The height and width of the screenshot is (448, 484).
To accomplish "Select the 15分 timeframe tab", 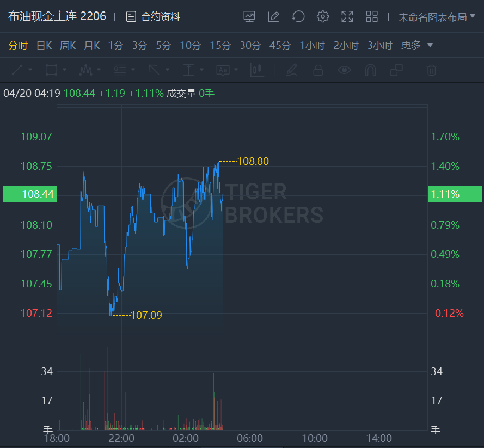I will click(x=220, y=45).
